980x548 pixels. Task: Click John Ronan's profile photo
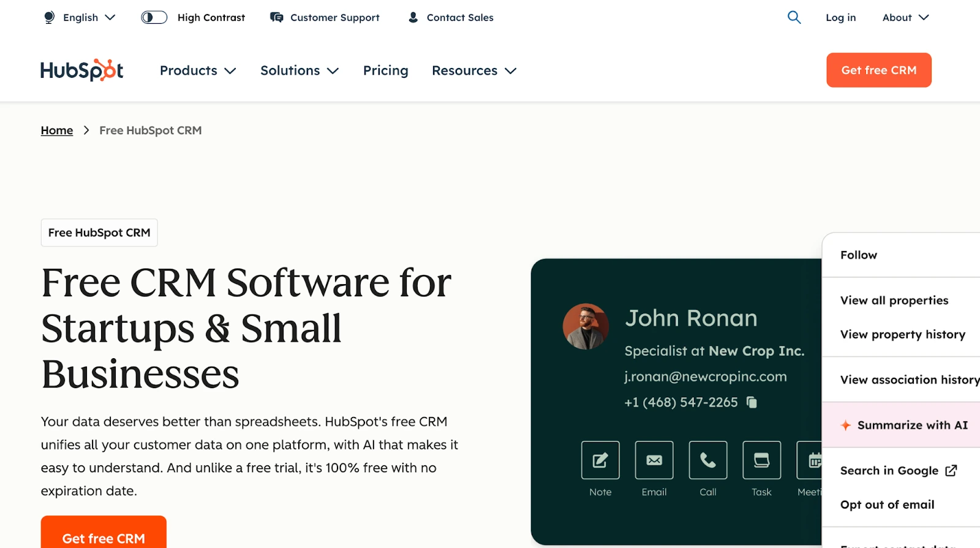click(x=586, y=326)
